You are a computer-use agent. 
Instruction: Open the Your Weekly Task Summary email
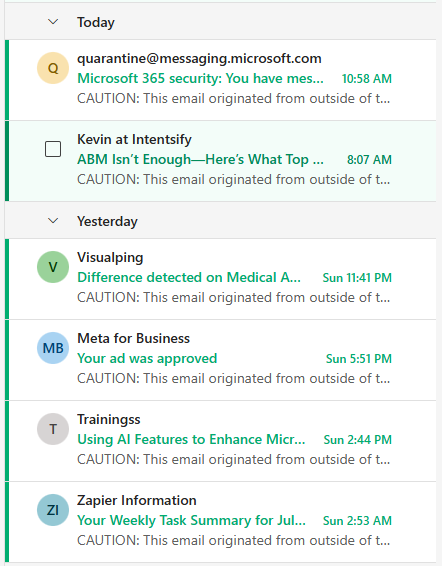(x=191, y=521)
